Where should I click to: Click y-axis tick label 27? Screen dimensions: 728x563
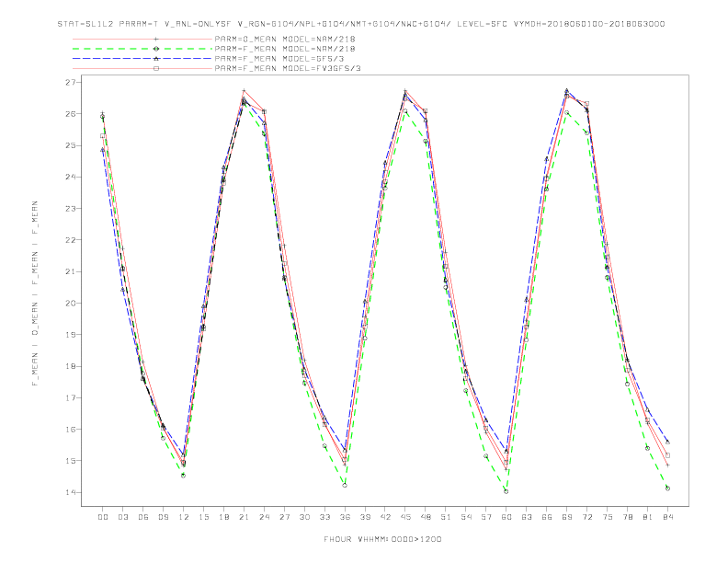point(73,82)
